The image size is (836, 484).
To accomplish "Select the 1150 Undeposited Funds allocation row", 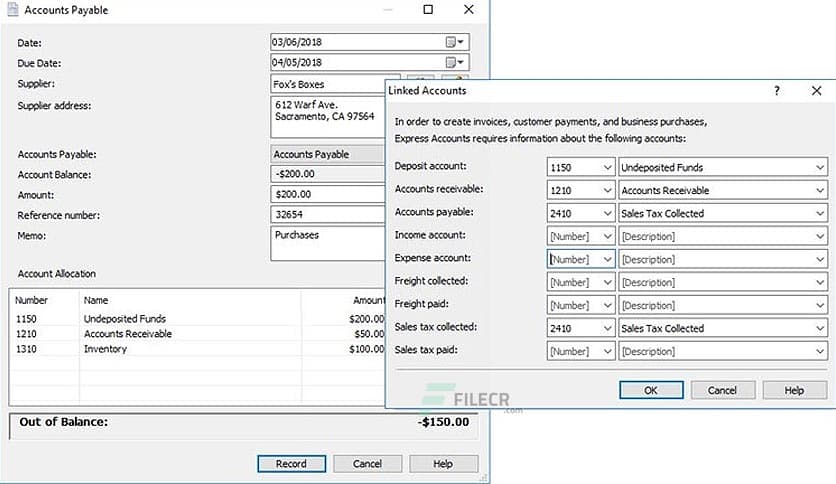I will pyautogui.click(x=197, y=319).
